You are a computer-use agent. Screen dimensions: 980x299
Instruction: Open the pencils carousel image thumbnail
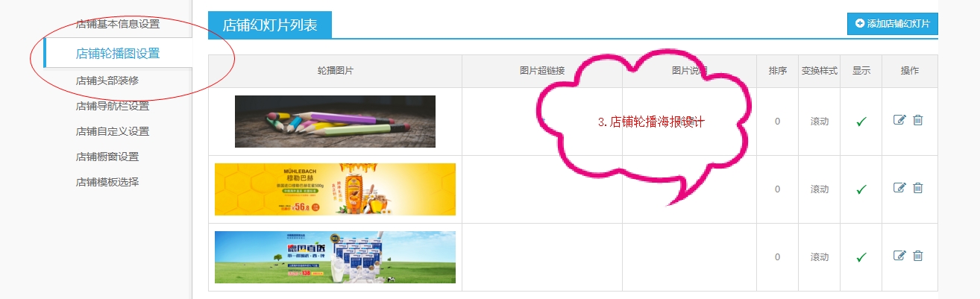[x=335, y=122]
